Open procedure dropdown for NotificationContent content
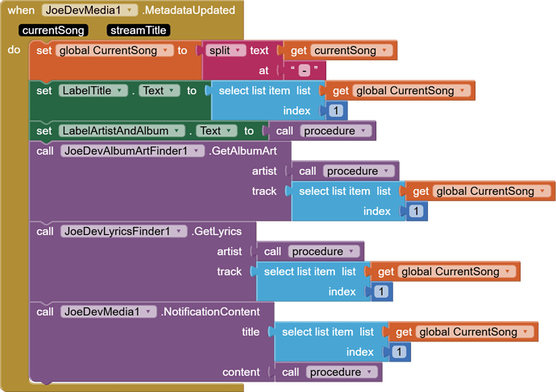 [x=371, y=373]
